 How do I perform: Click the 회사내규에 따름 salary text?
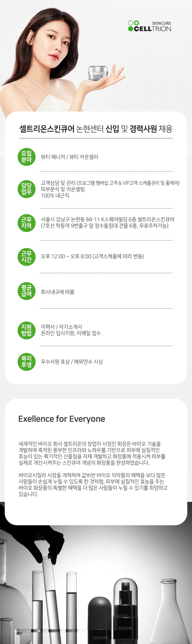coord(58,292)
